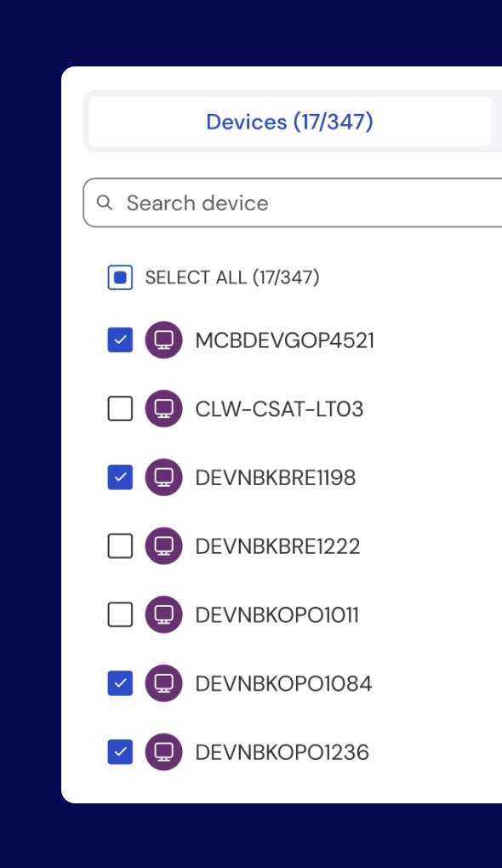Click the DEVNBKOPO1236 device name
The image size is (502, 868).
tap(282, 752)
